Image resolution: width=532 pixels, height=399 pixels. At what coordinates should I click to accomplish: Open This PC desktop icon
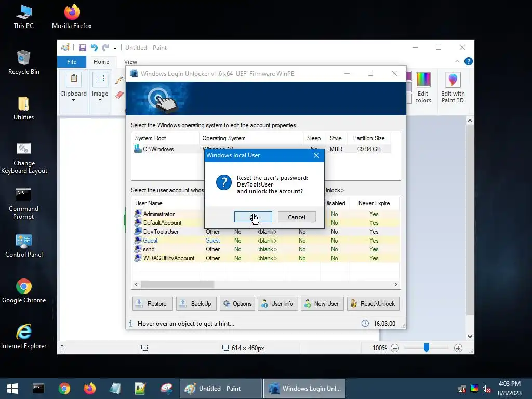[23, 17]
